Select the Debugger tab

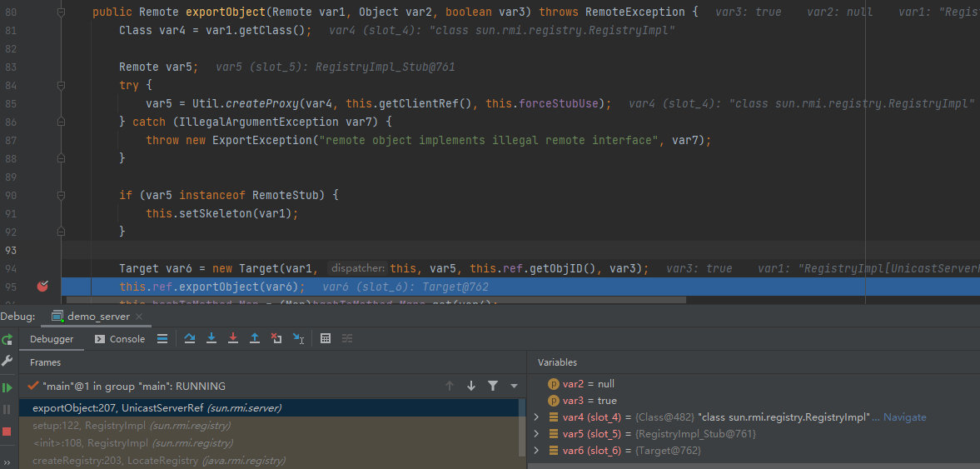tap(52, 339)
